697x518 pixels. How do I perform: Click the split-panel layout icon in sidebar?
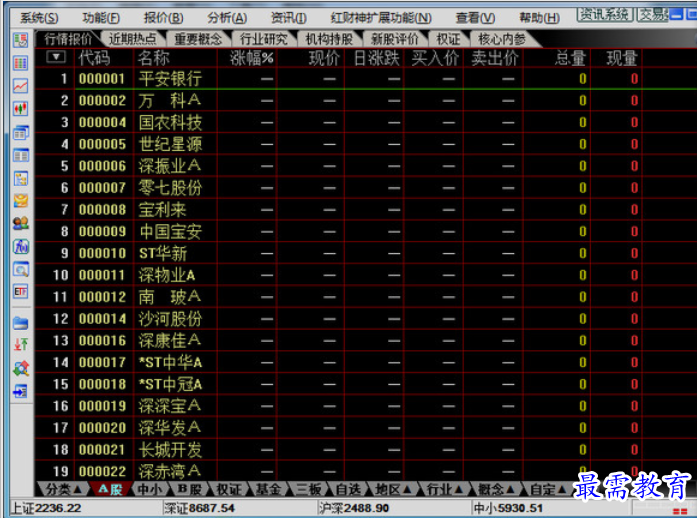pyautogui.click(x=20, y=156)
